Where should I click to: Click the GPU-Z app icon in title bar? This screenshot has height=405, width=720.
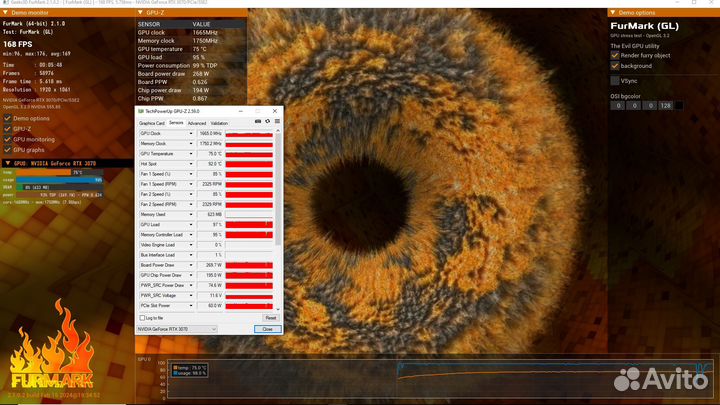click(141, 111)
